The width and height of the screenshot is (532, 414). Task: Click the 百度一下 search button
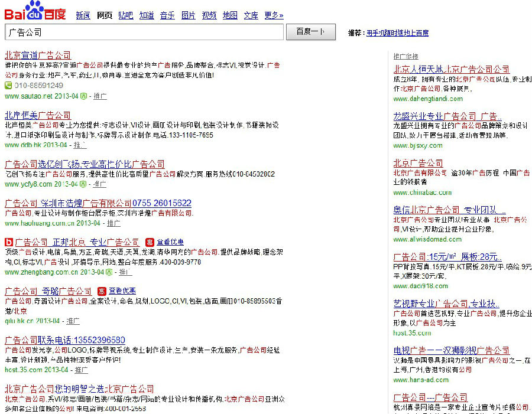point(311,32)
